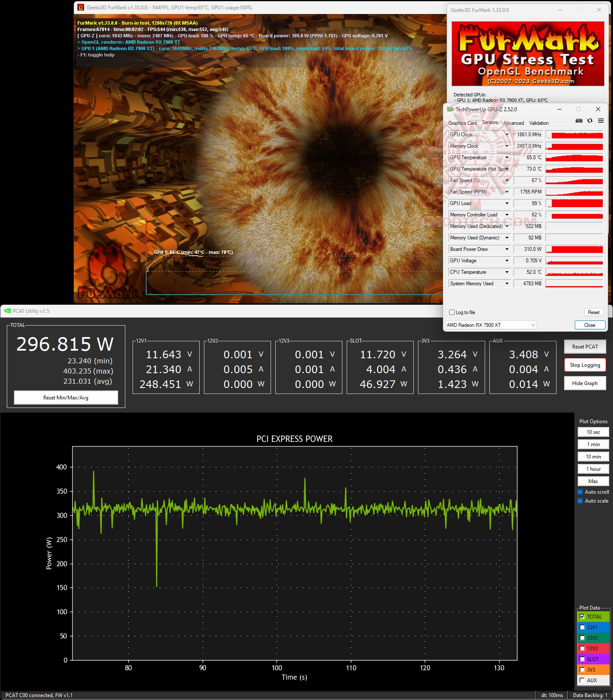Enable the 12V1 plot data checkbox
The width and height of the screenshot is (613, 700).
[582, 627]
